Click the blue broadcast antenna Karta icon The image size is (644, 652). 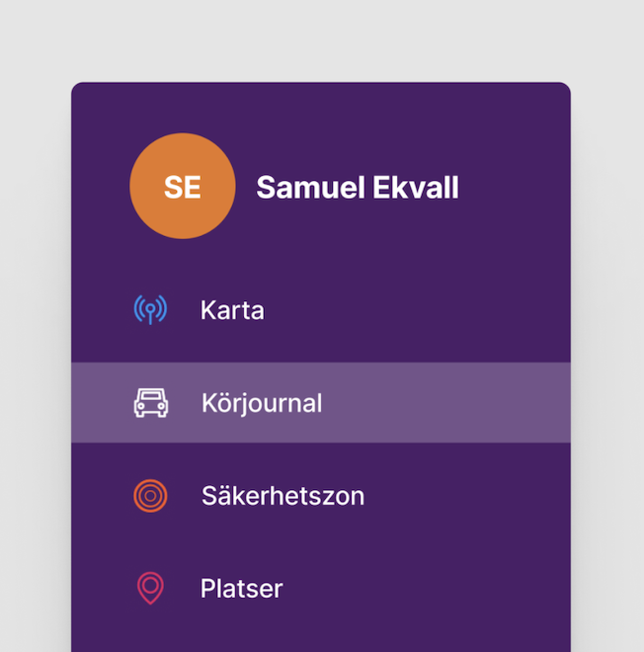[x=150, y=310]
